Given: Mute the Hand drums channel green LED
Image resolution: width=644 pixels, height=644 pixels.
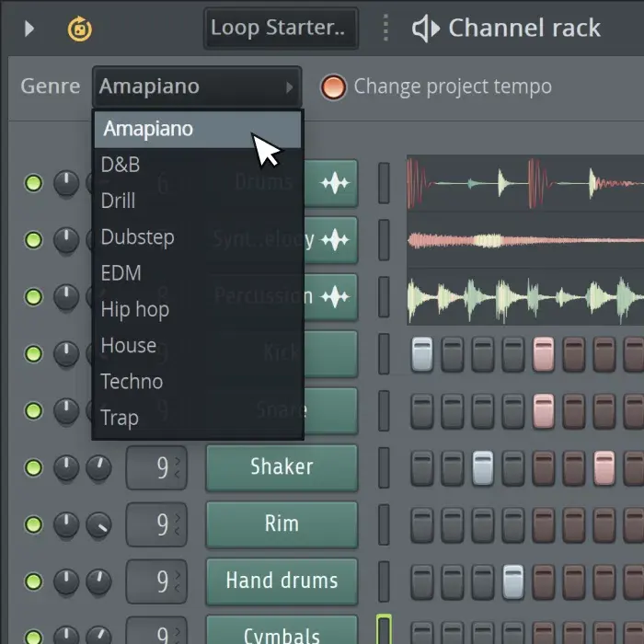Looking at the screenshot, I should (x=34, y=581).
